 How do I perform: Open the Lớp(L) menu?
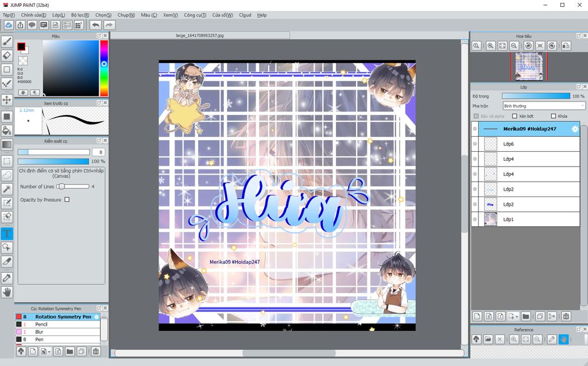tap(59, 15)
